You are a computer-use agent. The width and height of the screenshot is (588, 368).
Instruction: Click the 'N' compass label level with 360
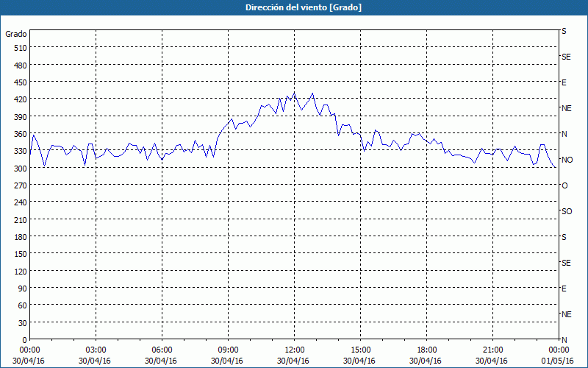coord(564,134)
